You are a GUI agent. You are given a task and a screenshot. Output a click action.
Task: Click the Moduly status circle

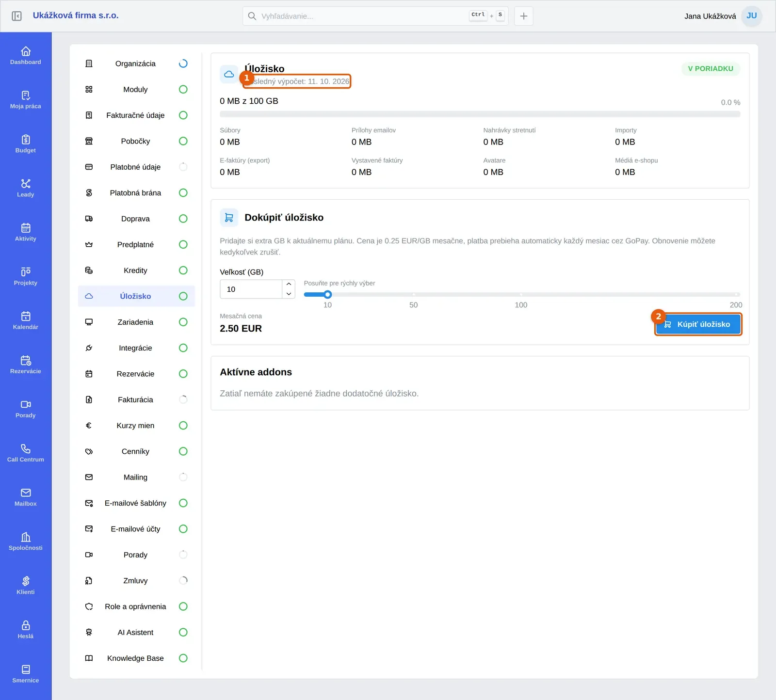pos(183,89)
